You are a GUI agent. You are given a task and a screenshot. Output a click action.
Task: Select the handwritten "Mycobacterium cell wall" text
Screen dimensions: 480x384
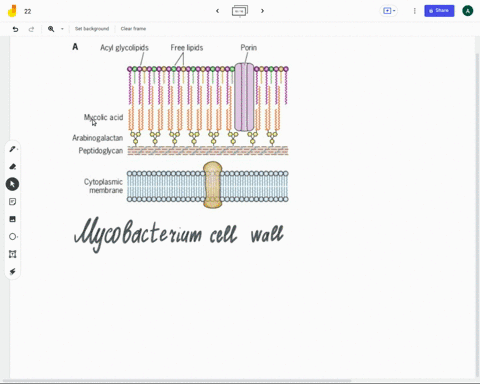click(179, 234)
